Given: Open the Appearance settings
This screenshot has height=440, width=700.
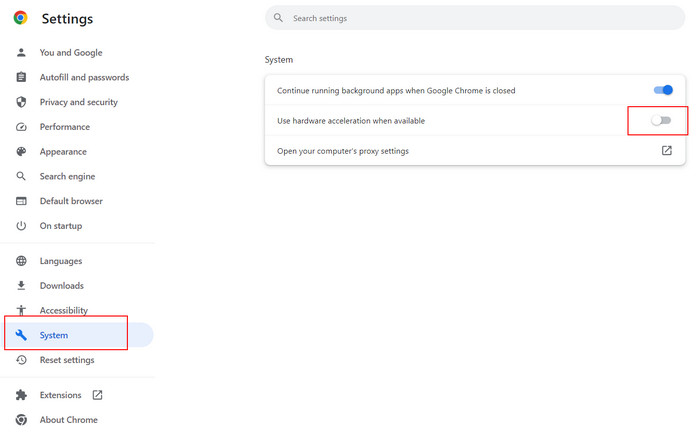Looking at the screenshot, I should tap(63, 152).
